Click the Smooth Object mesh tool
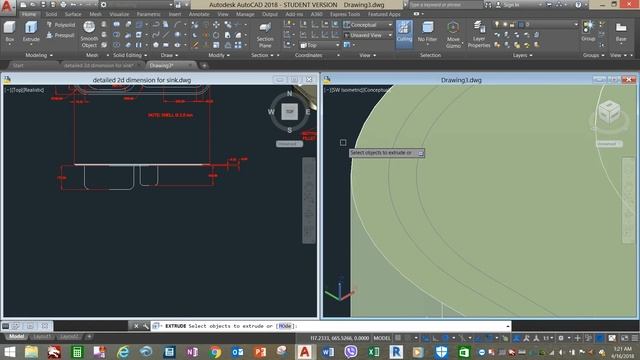640x360 pixels. [x=89, y=34]
